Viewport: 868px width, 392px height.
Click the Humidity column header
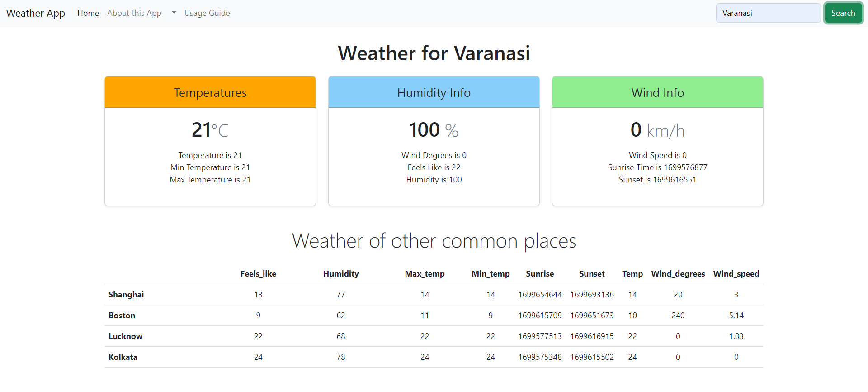pos(340,274)
